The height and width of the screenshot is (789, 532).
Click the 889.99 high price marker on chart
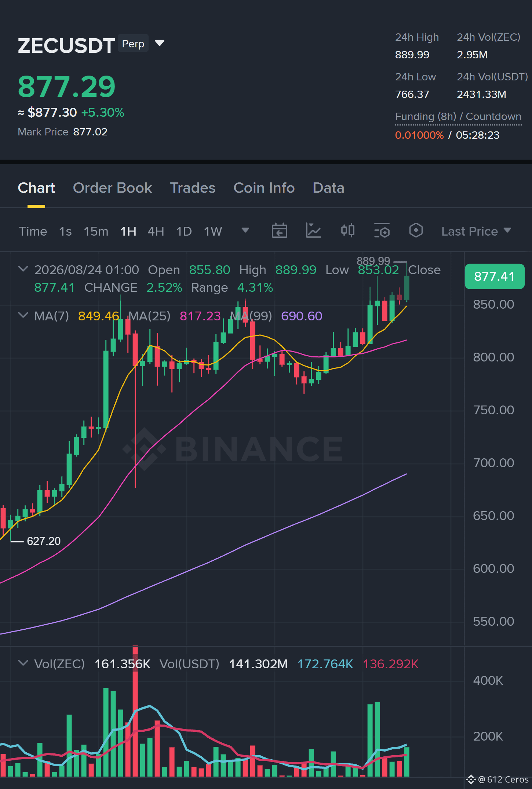pyautogui.click(x=373, y=261)
